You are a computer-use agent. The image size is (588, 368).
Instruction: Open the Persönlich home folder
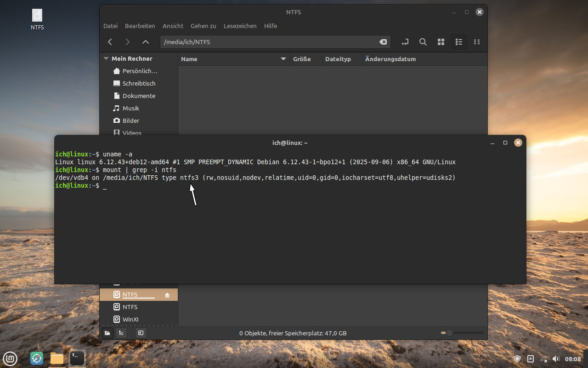pos(139,71)
